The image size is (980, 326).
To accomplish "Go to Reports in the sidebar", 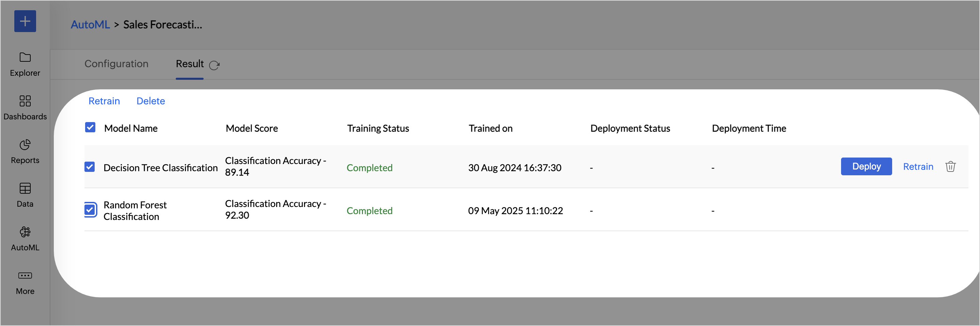I will point(25,151).
